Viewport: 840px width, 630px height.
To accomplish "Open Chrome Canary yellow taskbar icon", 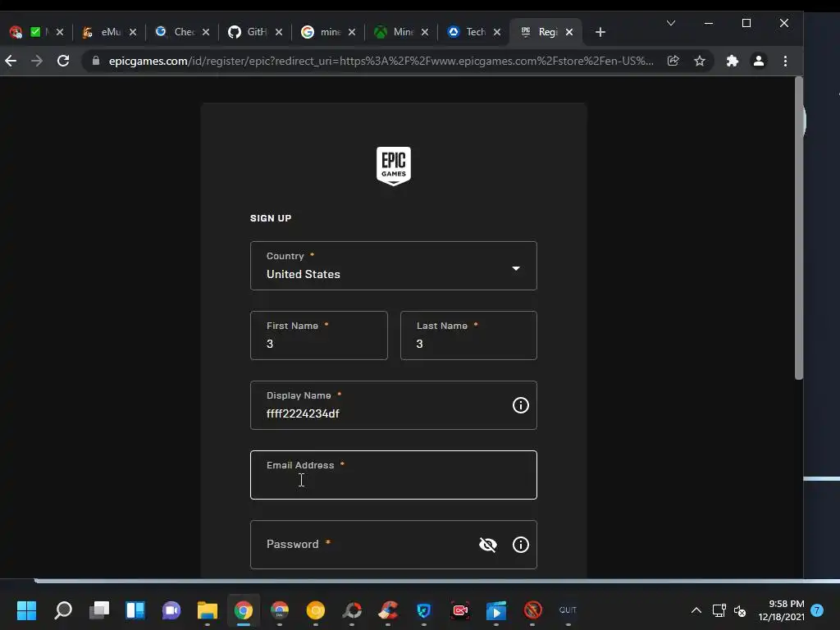I will tap(316, 609).
